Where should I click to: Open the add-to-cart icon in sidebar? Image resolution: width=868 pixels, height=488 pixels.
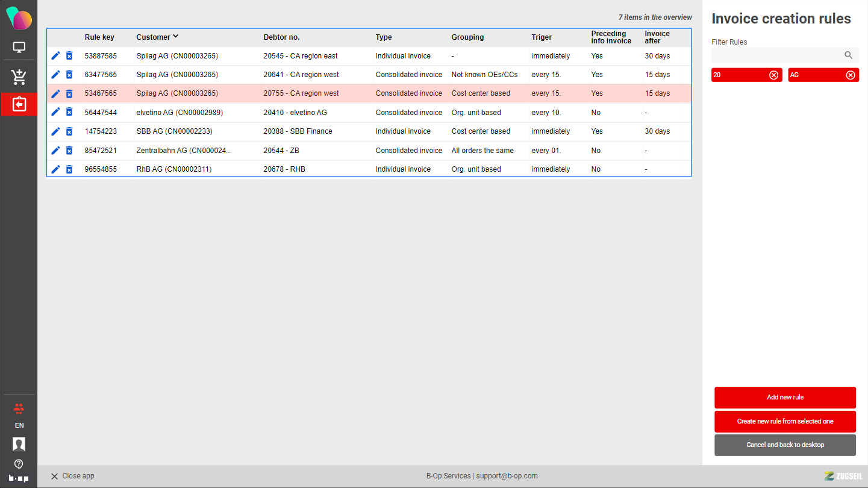tap(19, 77)
